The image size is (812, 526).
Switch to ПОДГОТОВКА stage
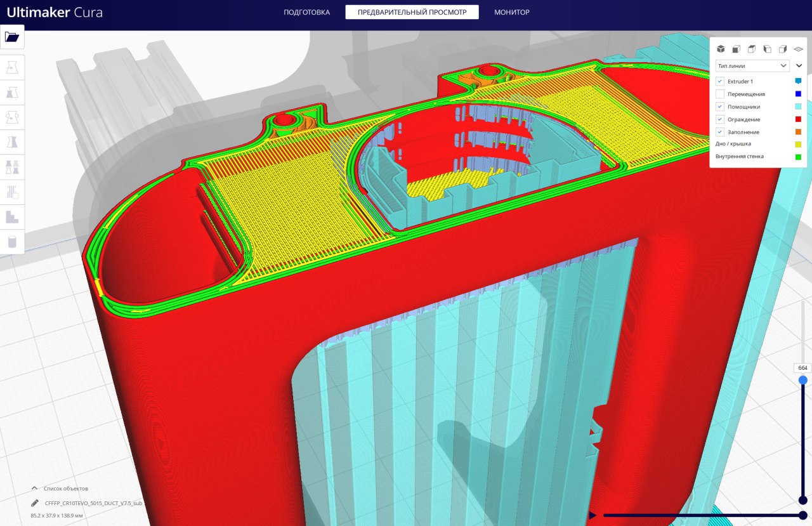point(306,12)
